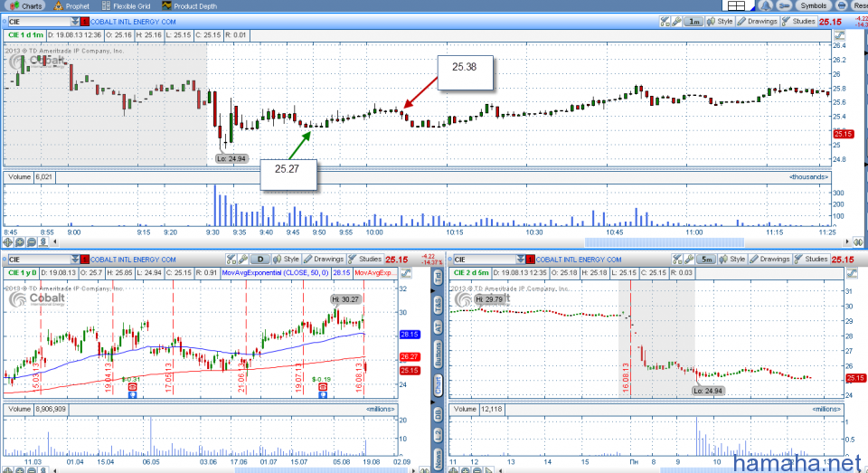Click the Symbols button at top right
Screen dimensions: 868x473
813,5
